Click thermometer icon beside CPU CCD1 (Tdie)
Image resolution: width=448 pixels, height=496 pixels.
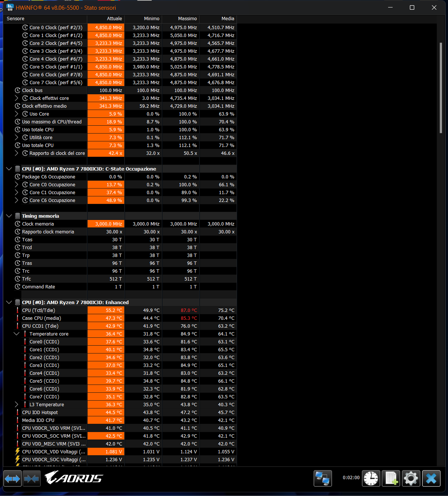[18, 326]
